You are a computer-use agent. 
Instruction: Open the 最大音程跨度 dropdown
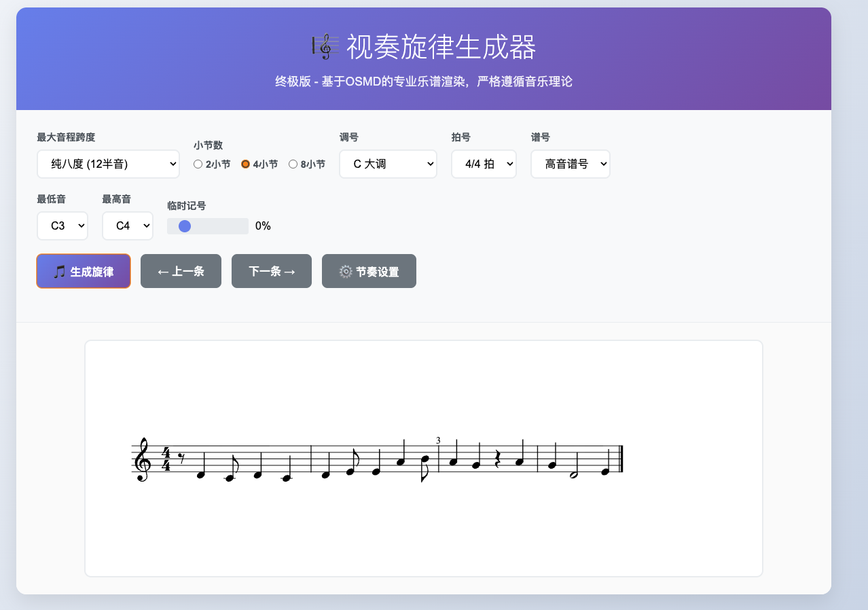pyautogui.click(x=108, y=164)
